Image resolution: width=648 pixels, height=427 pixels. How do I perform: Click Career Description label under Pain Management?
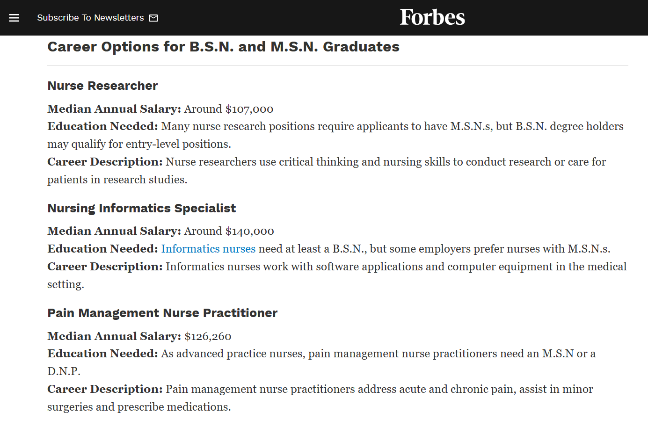pos(105,389)
